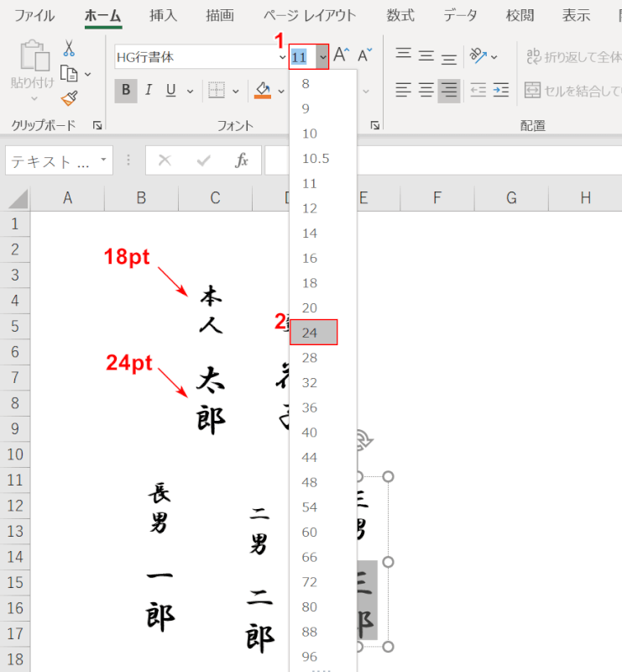
Task: Choose font size 72 in list
Action: pyautogui.click(x=323, y=582)
